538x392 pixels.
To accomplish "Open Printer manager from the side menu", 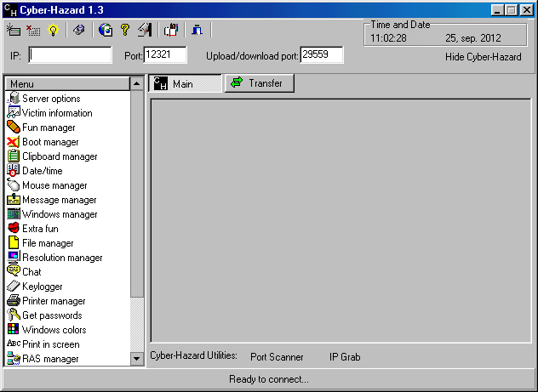I will pos(54,301).
